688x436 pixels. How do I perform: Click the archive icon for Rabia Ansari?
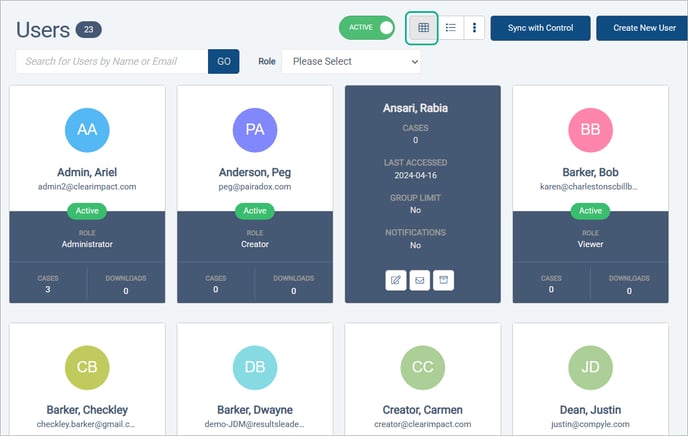(x=443, y=280)
